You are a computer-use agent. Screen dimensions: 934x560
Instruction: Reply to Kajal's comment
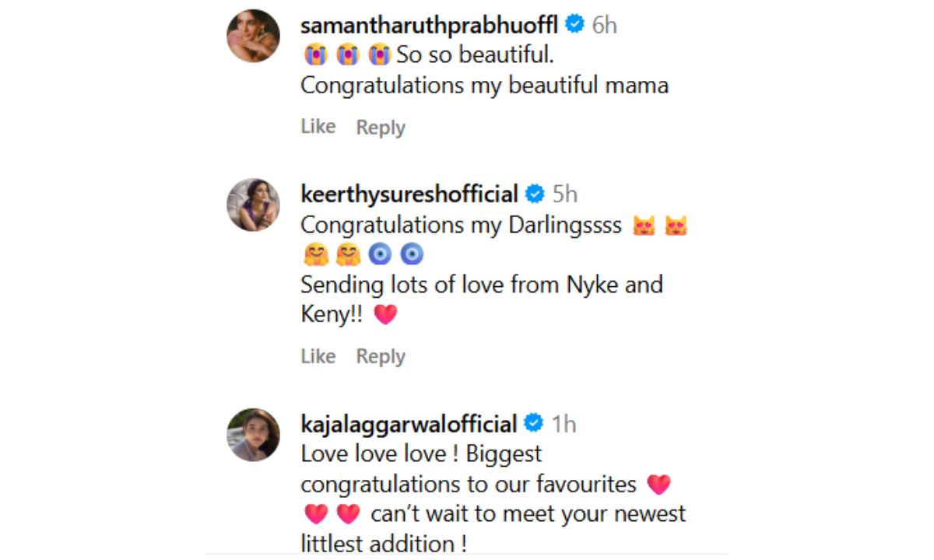point(381,557)
